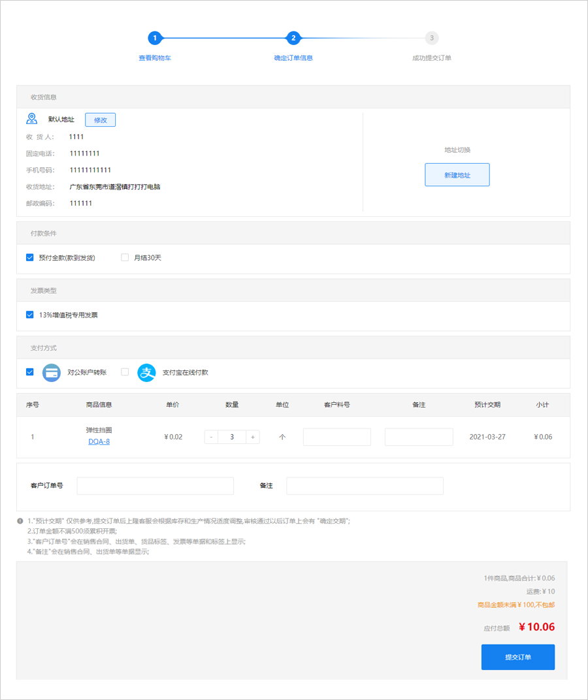Toggle the 13%增值税专用发票 checkbox
The height and width of the screenshot is (700, 588).
pyautogui.click(x=29, y=315)
